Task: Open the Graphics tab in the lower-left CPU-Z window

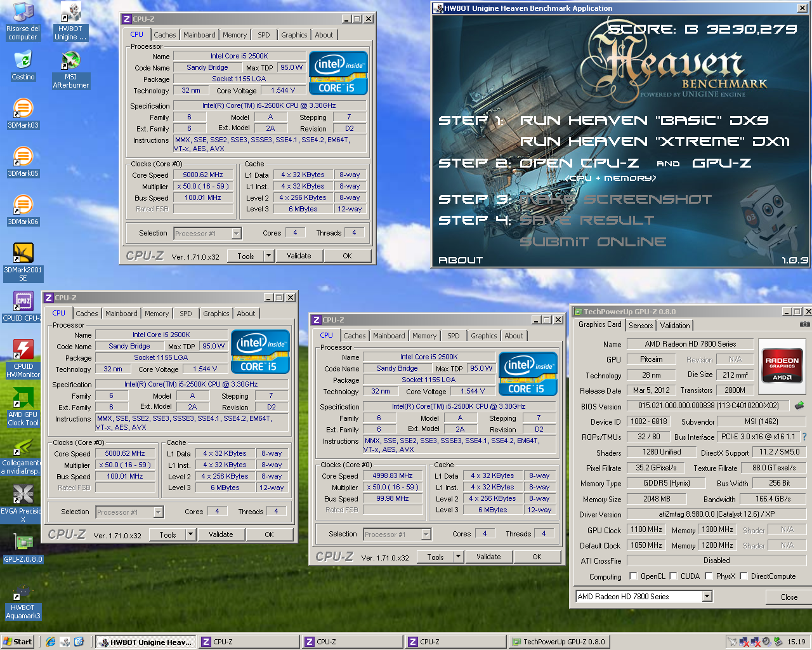Action: (216, 314)
